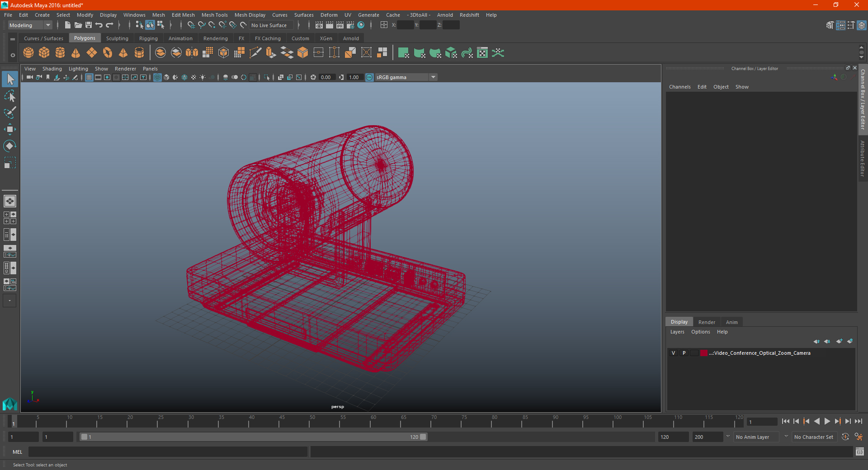Image resolution: width=868 pixels, height=470 pixels.
Task: Open the MEL script language selector
Action: point(18,452)
